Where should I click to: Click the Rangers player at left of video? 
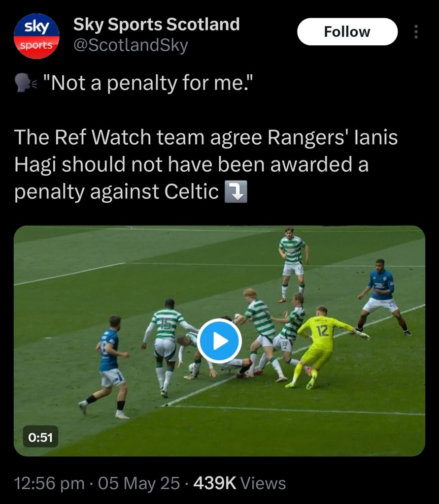(106, 366)
